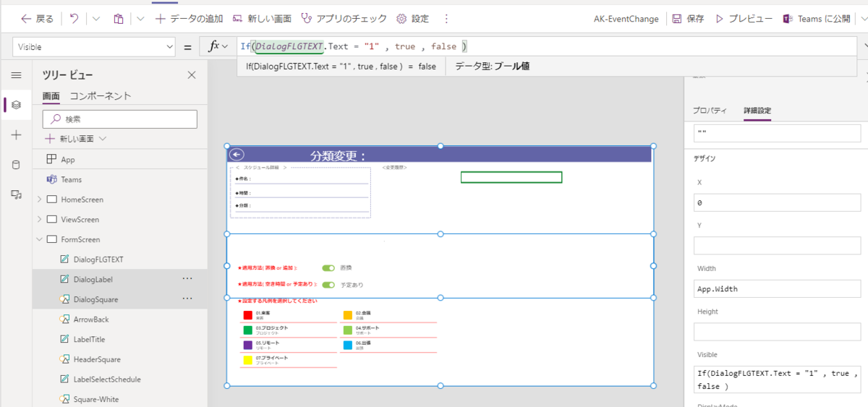Start app with プレビュー play button
The width and height of the screenshot is (868, 407).
pos(744,19)
